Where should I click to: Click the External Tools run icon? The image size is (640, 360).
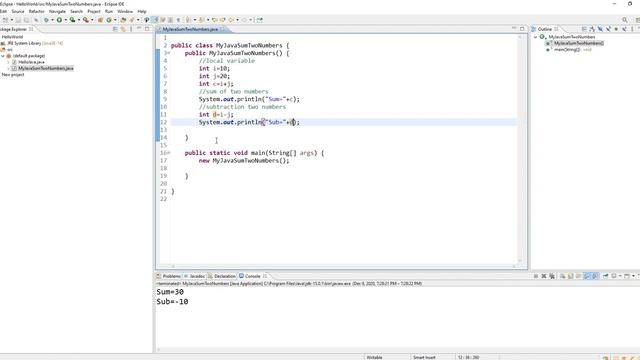point(85,20)
